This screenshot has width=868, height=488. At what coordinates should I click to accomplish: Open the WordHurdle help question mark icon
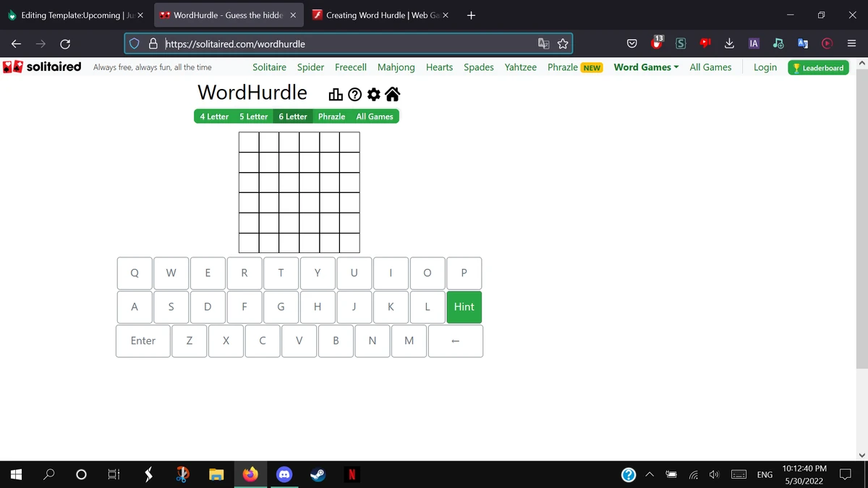[x=354, y=94]
